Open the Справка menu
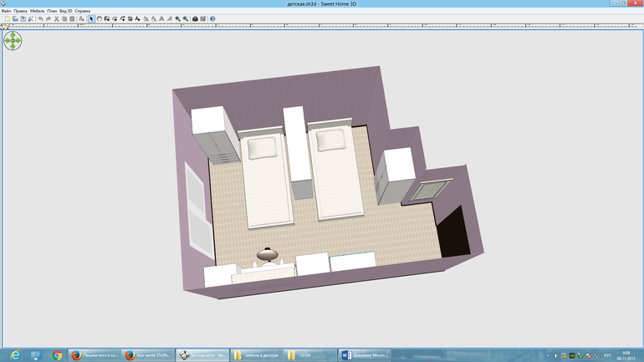644x362 pixels. coord(83,11)
